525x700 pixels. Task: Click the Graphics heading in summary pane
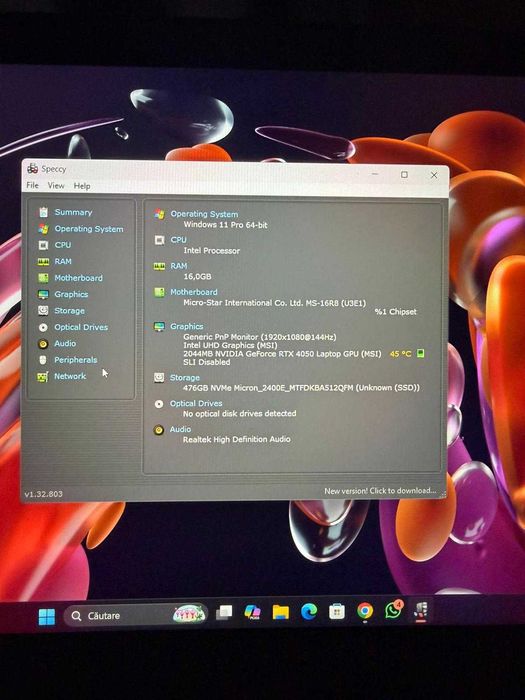point(187,326)
